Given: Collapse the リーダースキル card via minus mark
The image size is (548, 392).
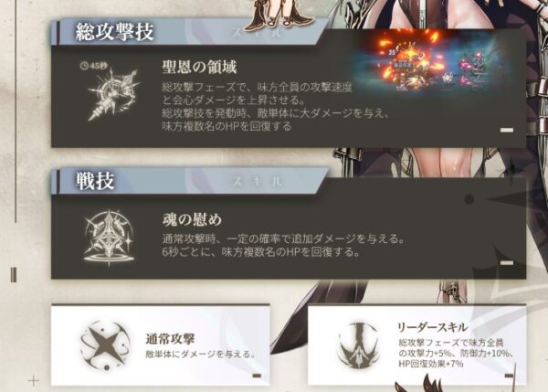Looking at the screenshot, I should [x=510, y=376].
